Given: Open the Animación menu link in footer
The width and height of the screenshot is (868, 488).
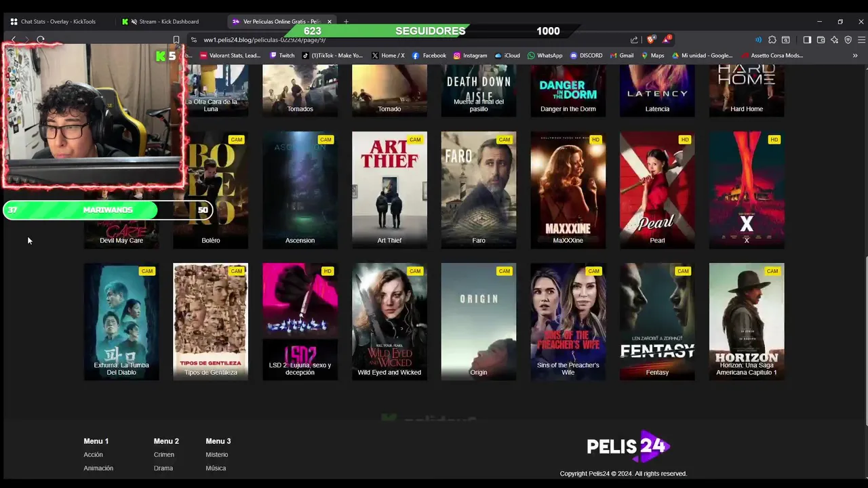Looking at the screenshot, I should pyautogui.click(x=98, y=468).
